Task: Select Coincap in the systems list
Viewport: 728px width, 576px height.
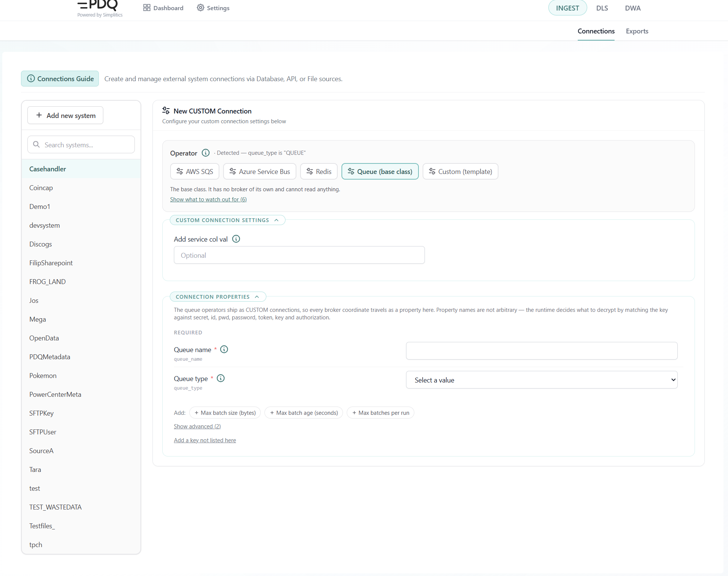Action: click(x=81, y=187)
